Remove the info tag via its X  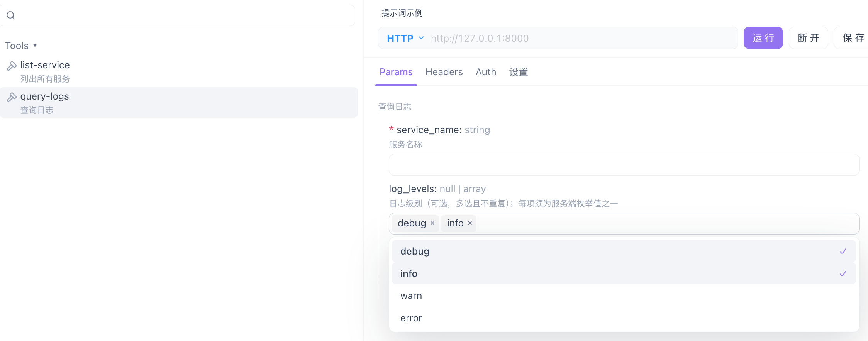coord(470,223)
